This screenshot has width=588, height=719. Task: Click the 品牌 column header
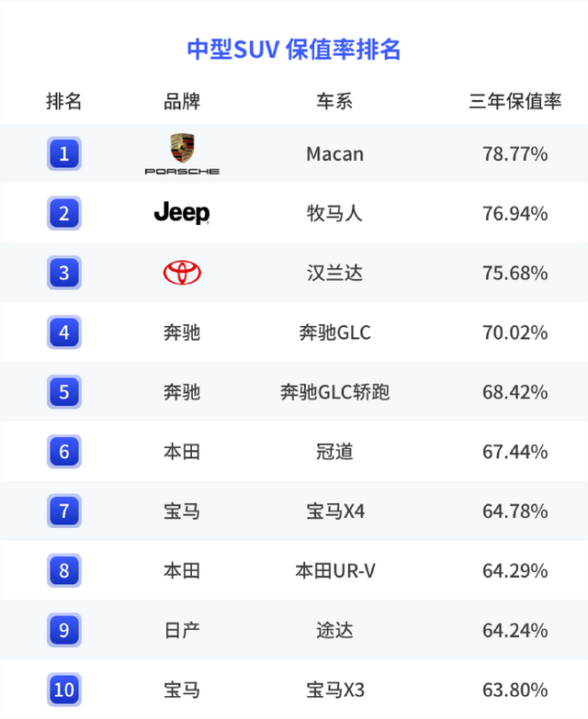[182, 101]
